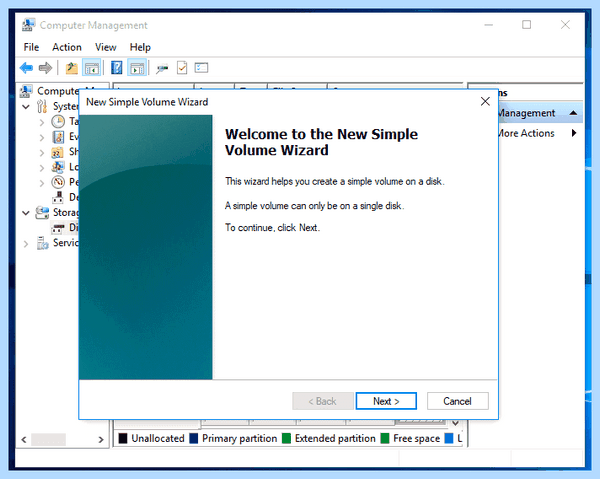Click the tree pane scroll left arrow
Image resolution: width=600 pixels, height=479 pixels.
click(x=24, y=440)
